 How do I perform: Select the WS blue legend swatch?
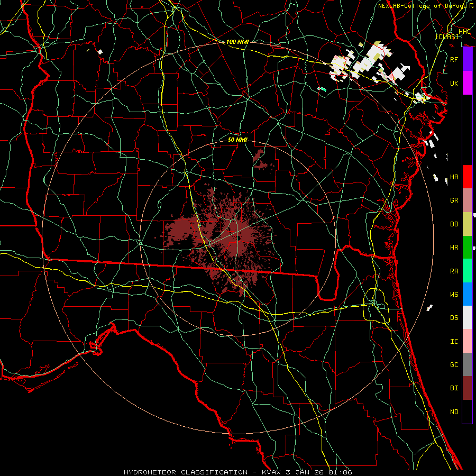coord(467,294)
